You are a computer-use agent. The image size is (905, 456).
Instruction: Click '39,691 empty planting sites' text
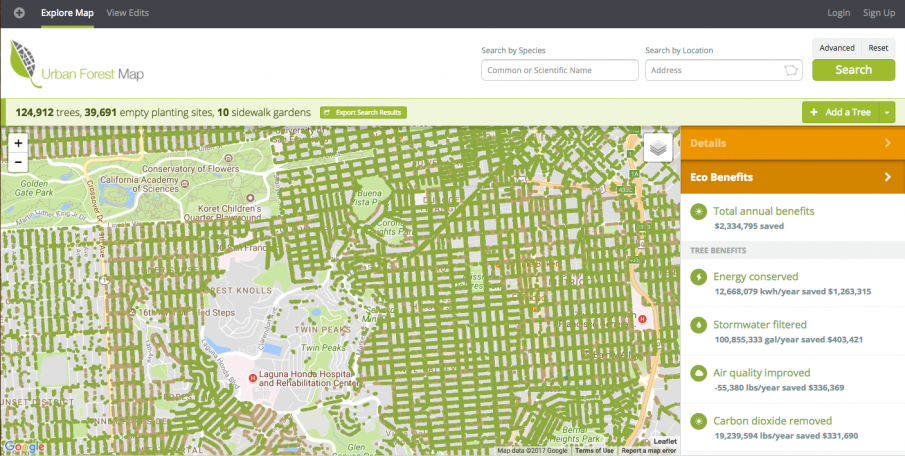pyautogui.click(x=148, y=113)
